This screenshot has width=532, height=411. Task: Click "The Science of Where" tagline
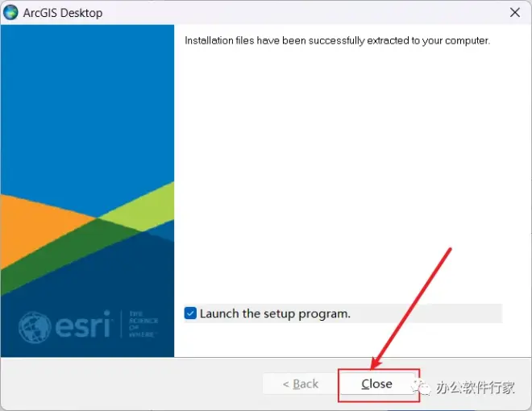tap(143, 324)
